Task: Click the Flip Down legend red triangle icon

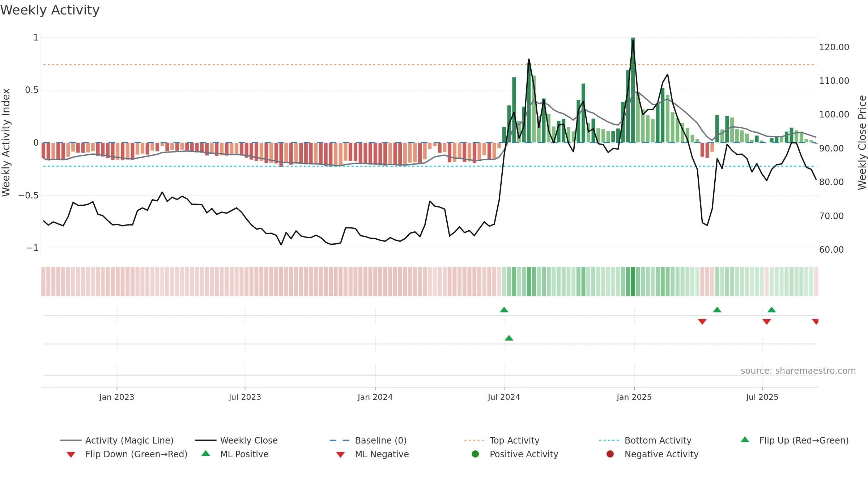Action: tap(71, 455)
